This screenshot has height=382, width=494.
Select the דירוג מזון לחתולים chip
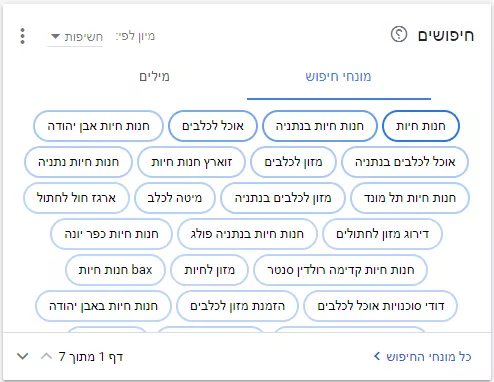tap(382, 234)
